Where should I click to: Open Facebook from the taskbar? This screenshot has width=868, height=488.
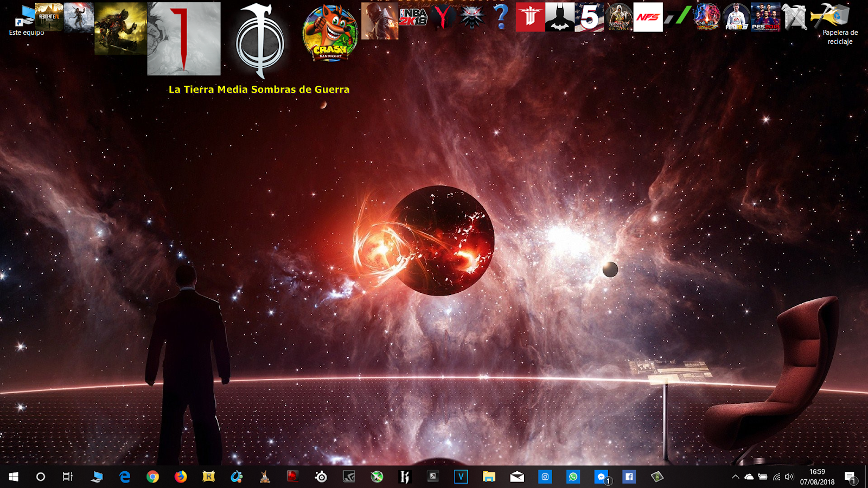click(629, 477)
